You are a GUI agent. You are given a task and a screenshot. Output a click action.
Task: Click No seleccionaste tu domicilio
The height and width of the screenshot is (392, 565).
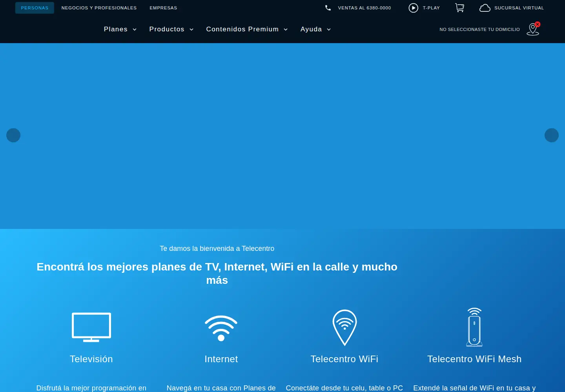click(479, 29)
